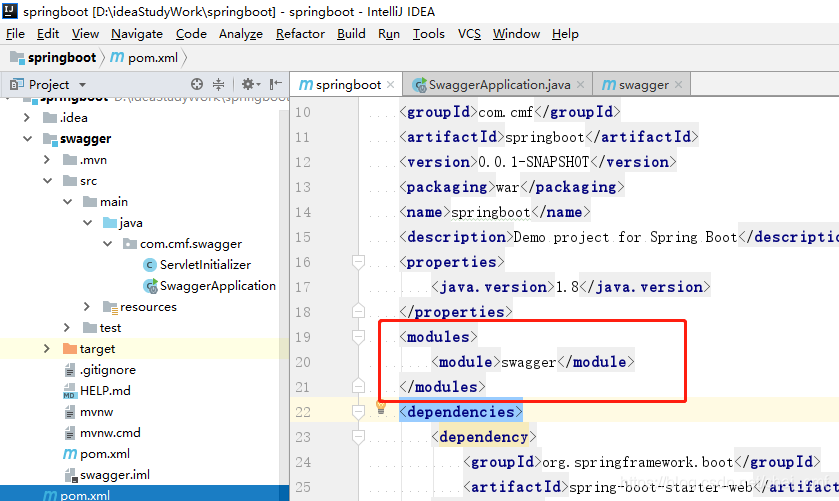Click the Project view icon in panel header
Screen dimensions: 839x501
[x=17, y=84]
